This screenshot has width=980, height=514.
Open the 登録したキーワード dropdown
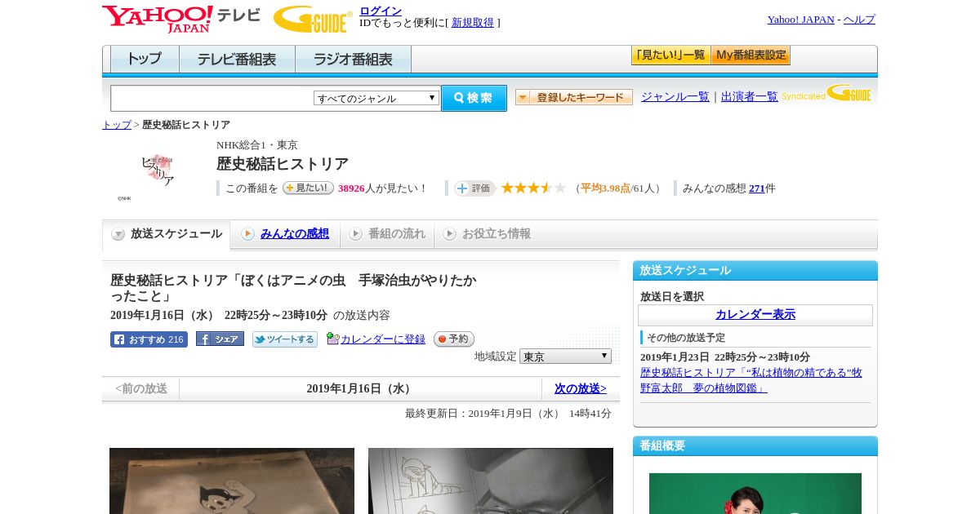tap(574, 97)
